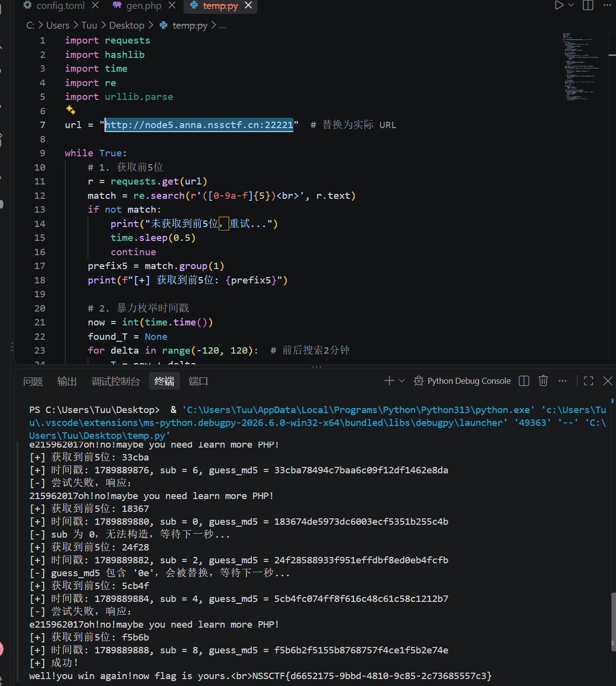616x686 pixels.
Task: Click the sparkle code action icon on line 6
Action: click(70, 110)
